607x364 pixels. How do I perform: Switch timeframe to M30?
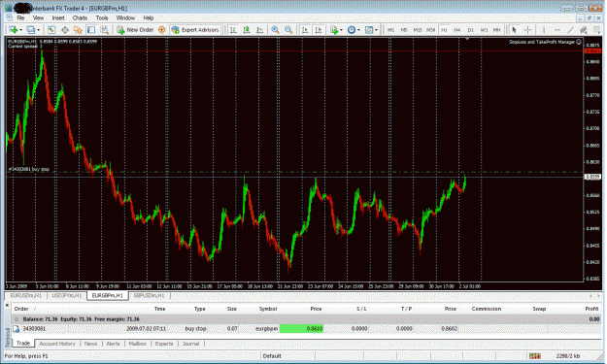point(430,30)
